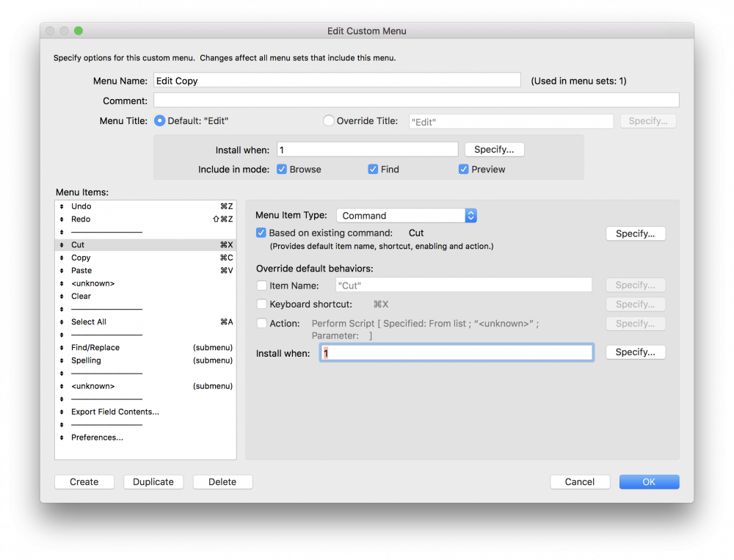The height and width of the screenshot is (560, 734).
Task: Toggle the Keyboard shortcut override checkbox
Action: (262, 305)
